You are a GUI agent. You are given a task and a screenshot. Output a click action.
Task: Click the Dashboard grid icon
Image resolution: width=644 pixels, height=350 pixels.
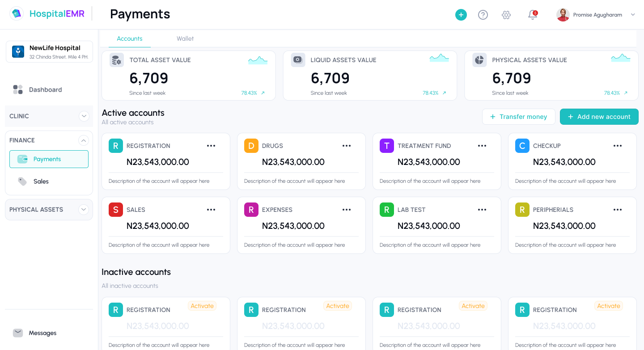point(18,89)
